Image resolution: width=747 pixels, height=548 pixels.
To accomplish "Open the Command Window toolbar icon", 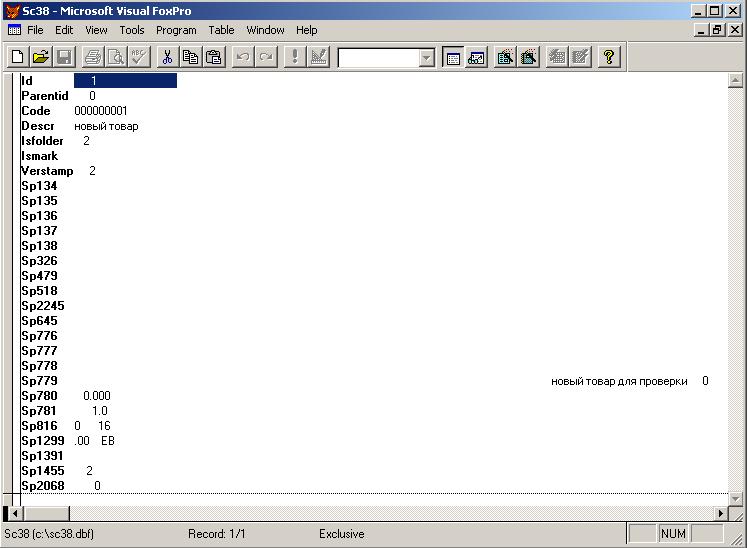I will [452, 57].
